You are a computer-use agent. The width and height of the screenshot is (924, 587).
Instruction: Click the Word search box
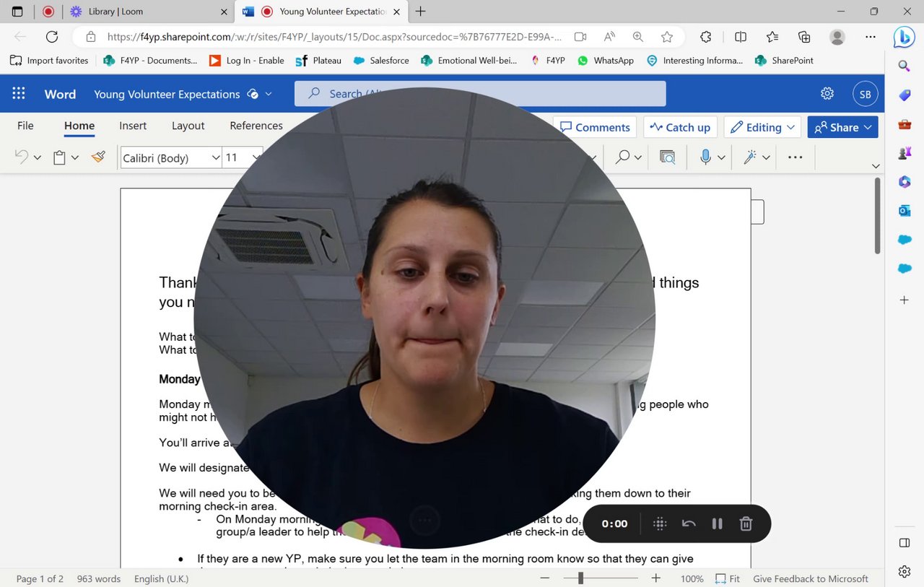(480, 94)
